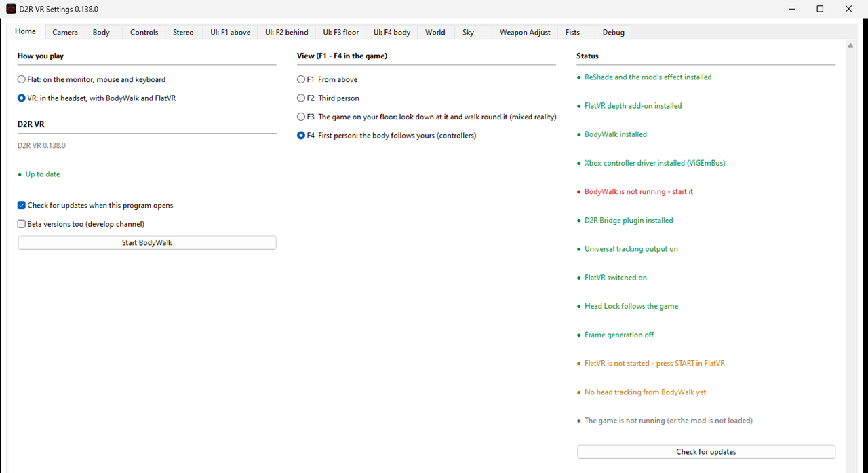868x473 pixels.
Task: Open the UI: F3 floor tab
Action: (x=341, y=32)
